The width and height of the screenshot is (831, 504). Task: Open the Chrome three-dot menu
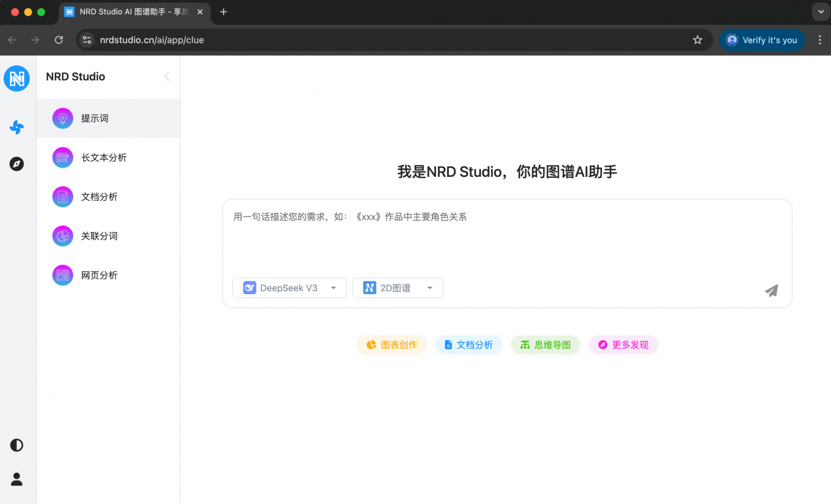820,40
